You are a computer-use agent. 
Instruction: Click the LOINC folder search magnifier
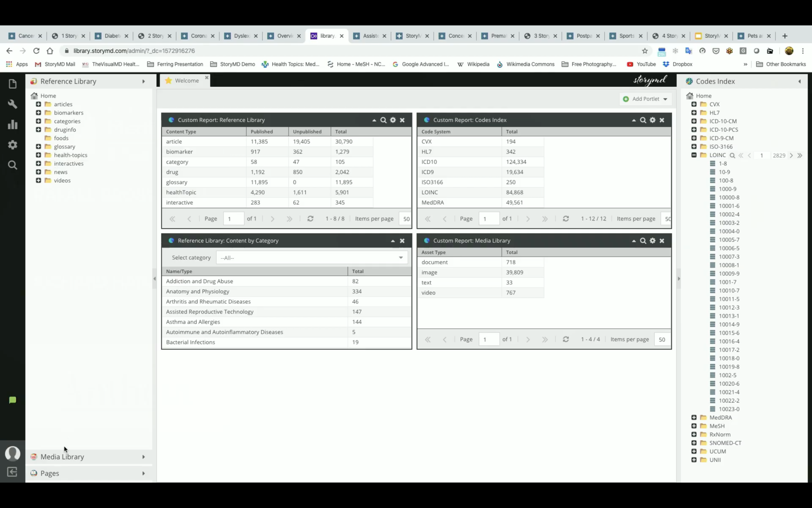pos(732,155)
